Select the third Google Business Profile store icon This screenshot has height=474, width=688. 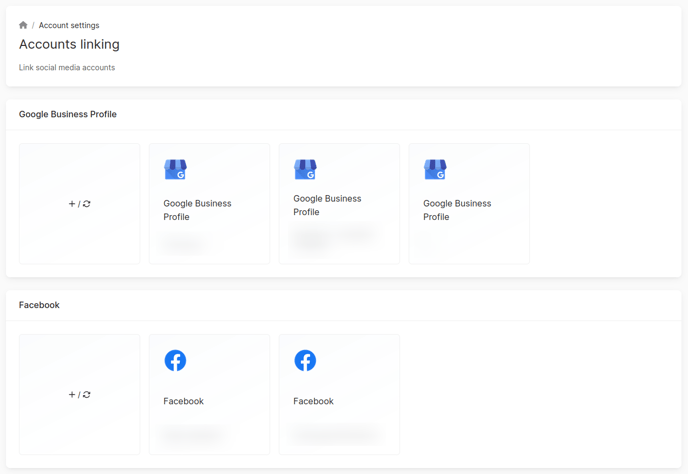point(435,169)
